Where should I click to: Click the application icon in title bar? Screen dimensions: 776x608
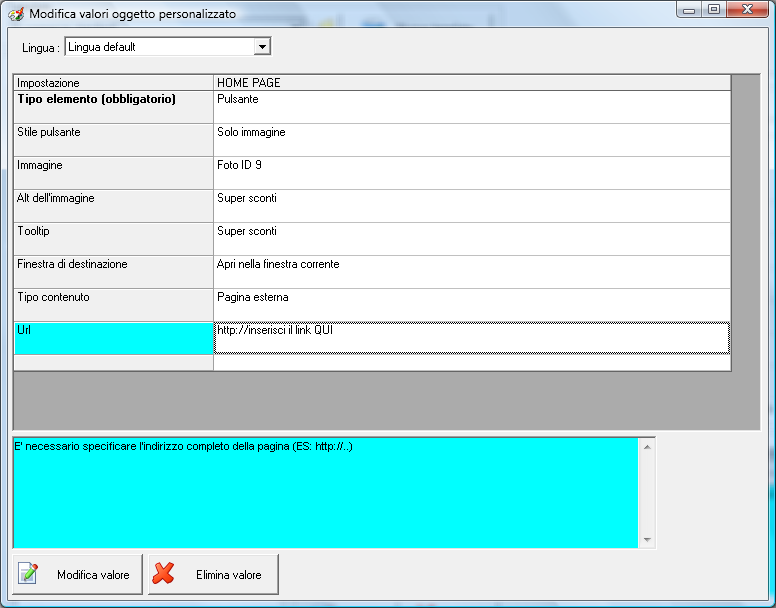[x=16, y=14]
